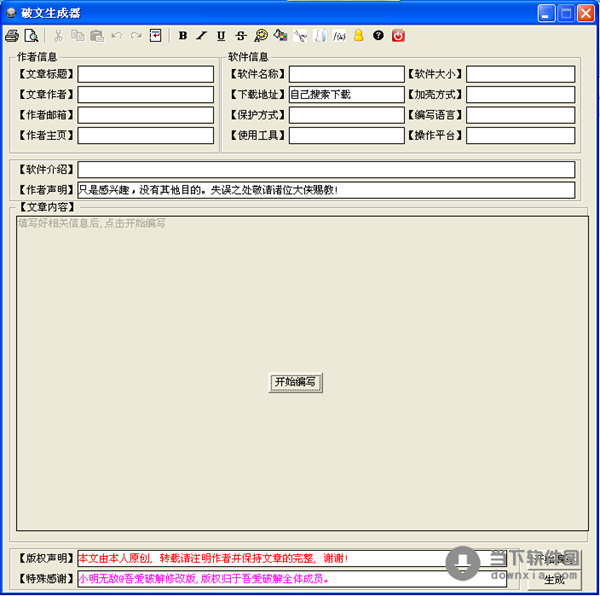This screenshot has height=596, width=600.
Task: Select the 软件大小 input field
Action: click(520, 74)
